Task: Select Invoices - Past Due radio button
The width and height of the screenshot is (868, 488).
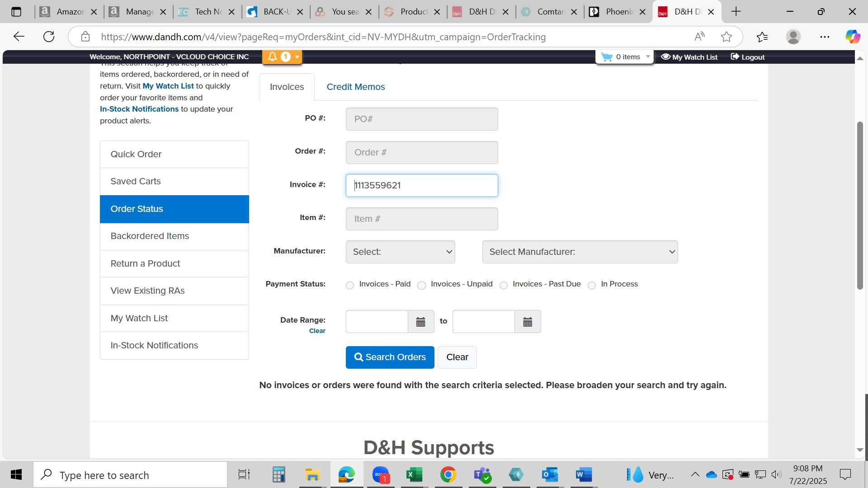Action: tap(504, 285)
